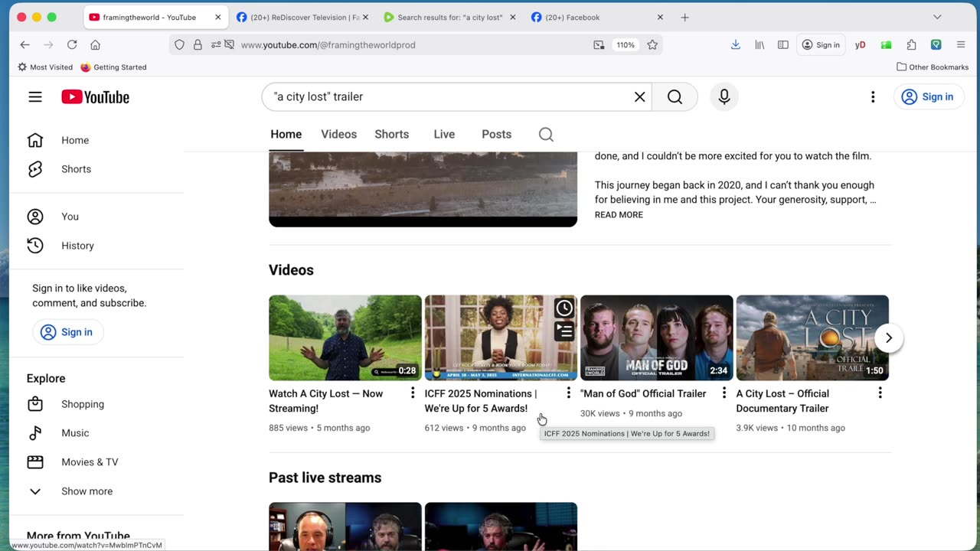Switch to the channel Posts tab
The height and width of the screenshot is (551, 980).
[x=496, y=135]
